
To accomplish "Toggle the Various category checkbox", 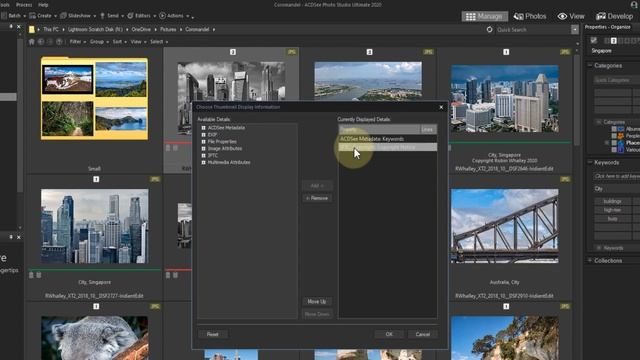I will coord(614,150).
